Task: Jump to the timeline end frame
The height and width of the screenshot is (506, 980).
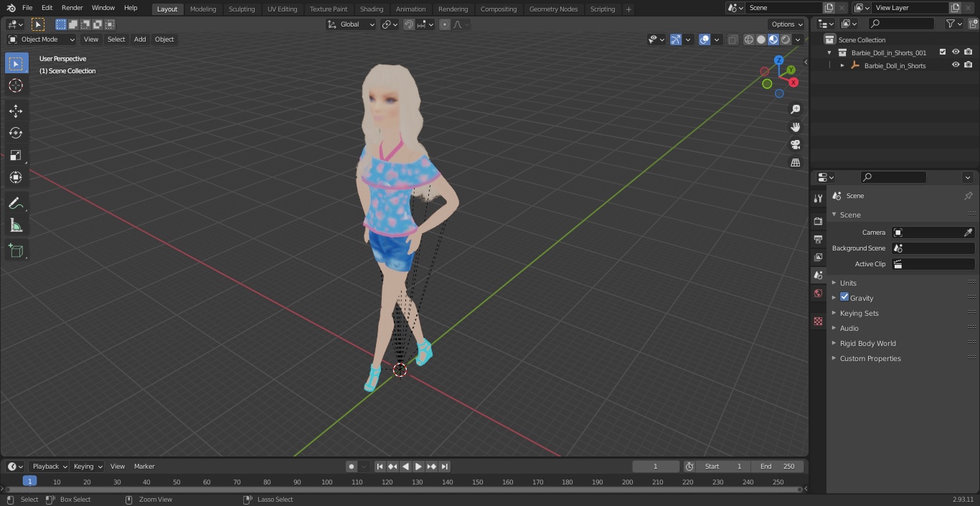Action: (444, 467)
